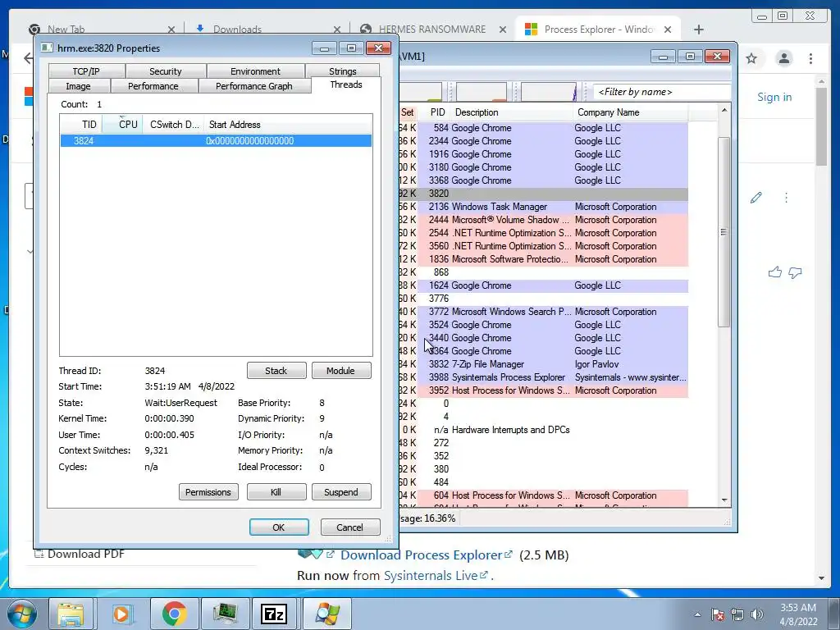Open Chrome from the taskbar
The height and width of the screenshot is (630, 840).
coord(174,614)
